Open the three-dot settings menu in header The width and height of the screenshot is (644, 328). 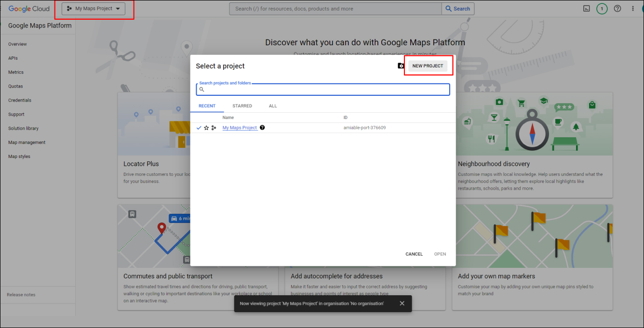(633, 9)
